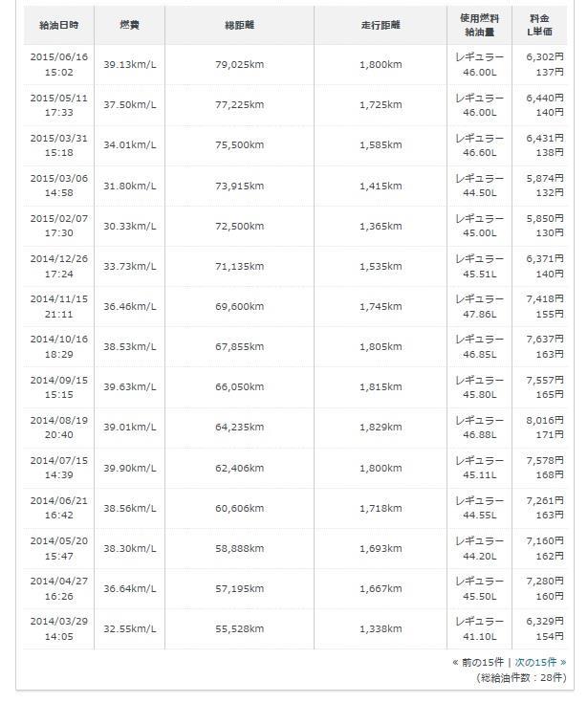Click the 総距離 column header
The width and height of the screenshot is (588, 703).
point(239,25)
